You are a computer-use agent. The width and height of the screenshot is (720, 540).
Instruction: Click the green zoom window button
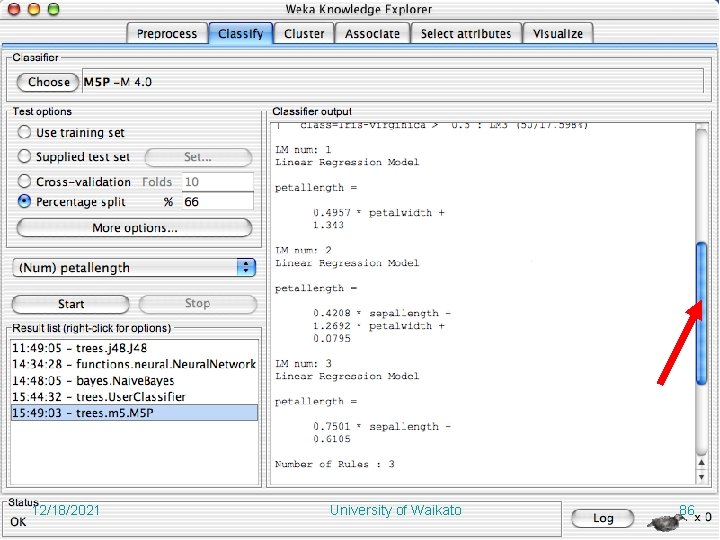click(x=54, y=9)
